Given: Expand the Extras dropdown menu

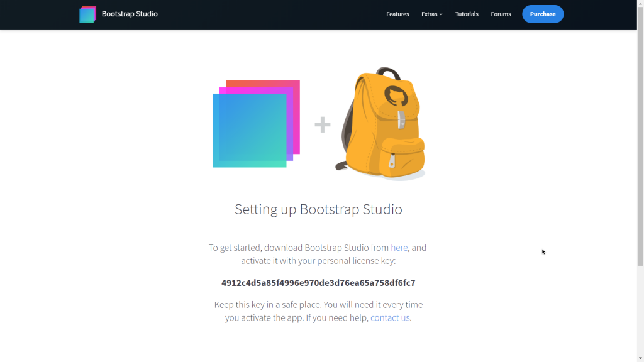Looking at the screenshot, I should coord(431,14).
